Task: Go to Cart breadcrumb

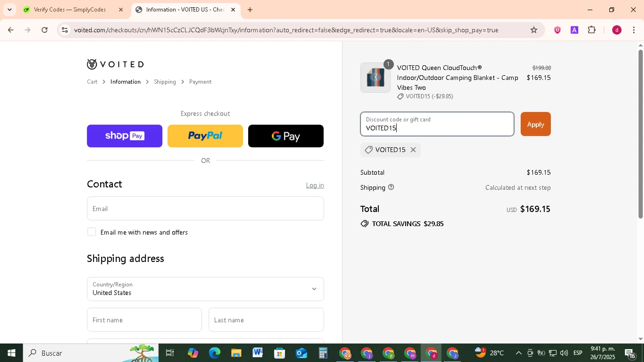Action: [92, 82]
